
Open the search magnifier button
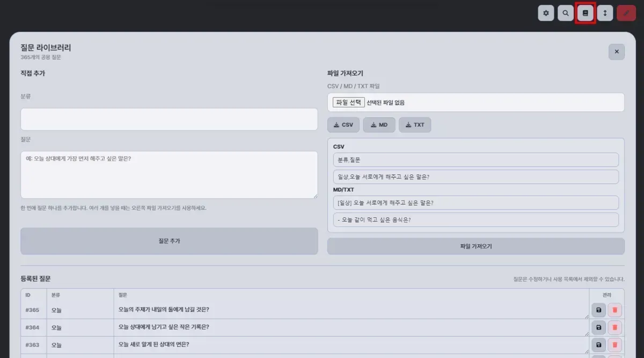tap(566, 13)
